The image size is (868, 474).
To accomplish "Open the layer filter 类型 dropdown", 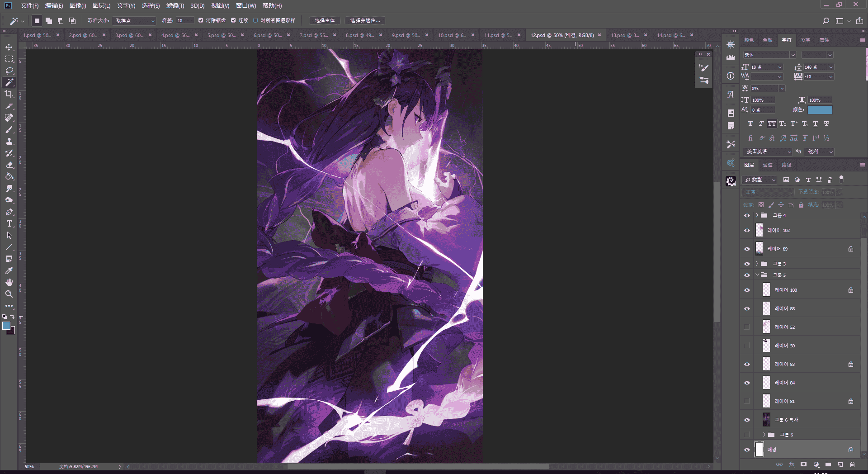I will pos(759,180).
